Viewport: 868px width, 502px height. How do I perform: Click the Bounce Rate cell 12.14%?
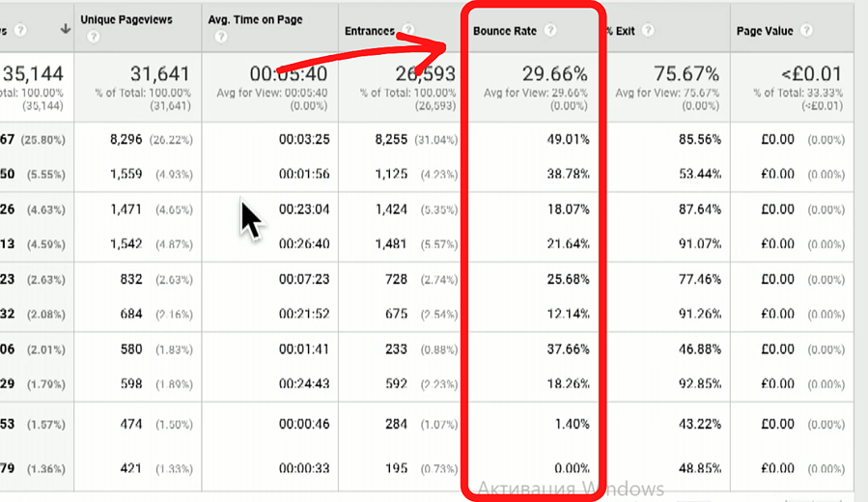click(x=568, y=314)
